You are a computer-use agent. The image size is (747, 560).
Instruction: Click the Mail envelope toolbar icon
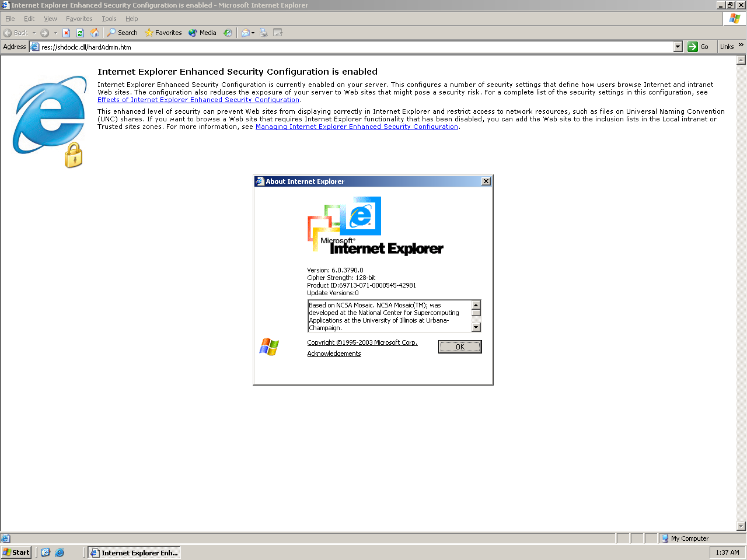click(x=246, y=33)
